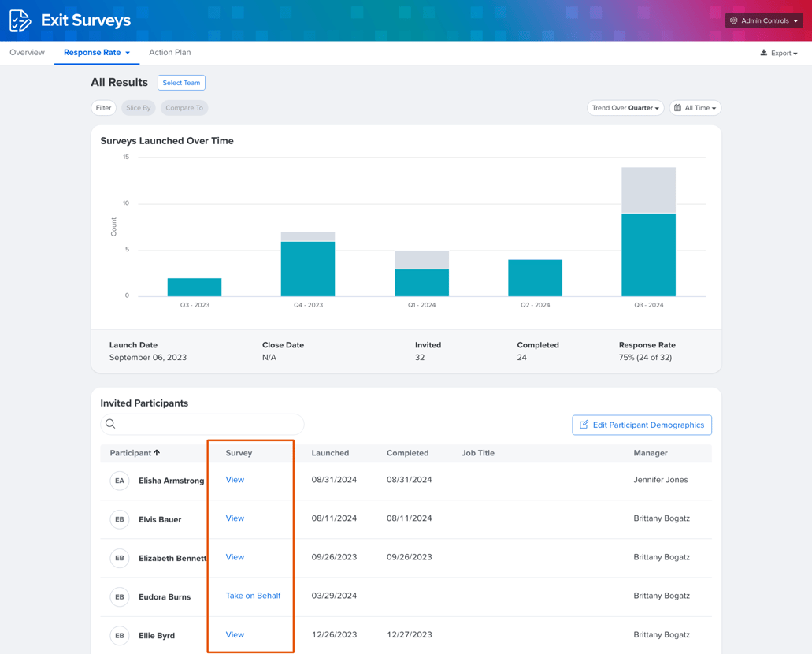Viewport: 812px width, 654px height.
Task: View Elvis Bauer's survey
Action: click(x=235, y=518)
